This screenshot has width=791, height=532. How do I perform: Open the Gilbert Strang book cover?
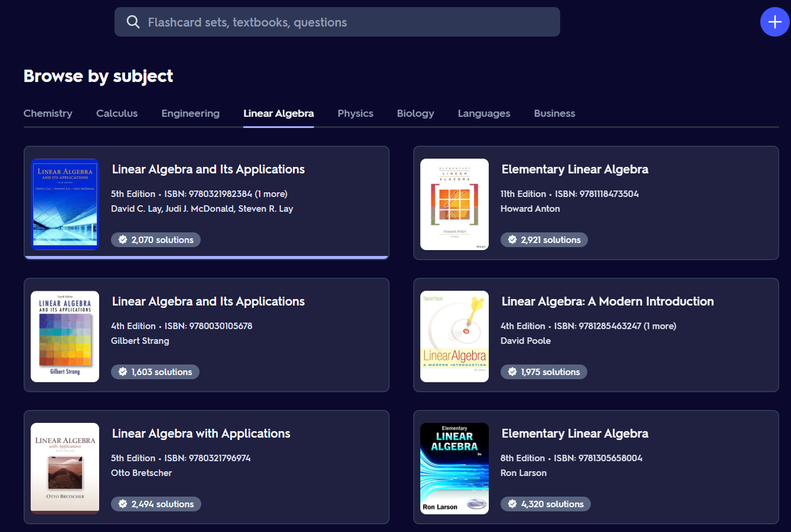(65, 336)
